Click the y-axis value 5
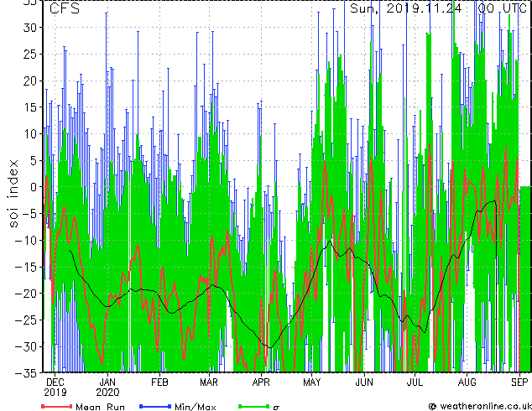 [x=34, y=160]
